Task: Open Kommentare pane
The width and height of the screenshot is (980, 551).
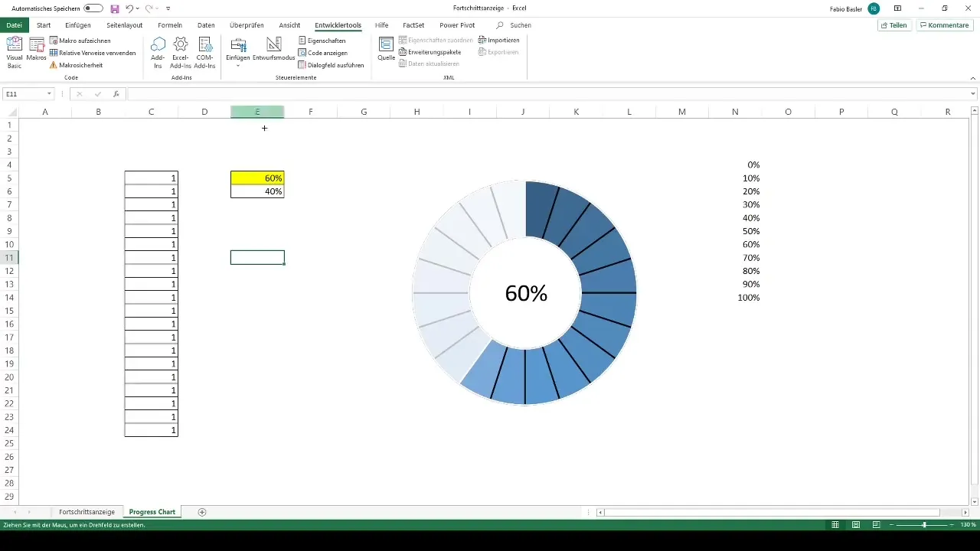Action: 944,25
